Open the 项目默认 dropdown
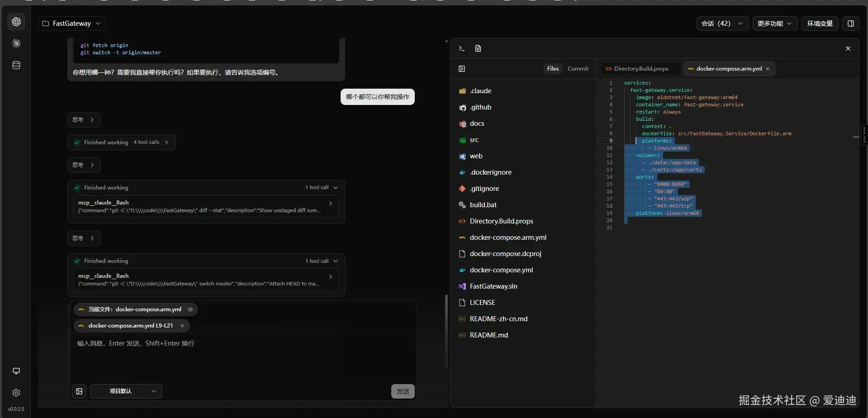Screen dimensions: 868x418 pos(126,391)
